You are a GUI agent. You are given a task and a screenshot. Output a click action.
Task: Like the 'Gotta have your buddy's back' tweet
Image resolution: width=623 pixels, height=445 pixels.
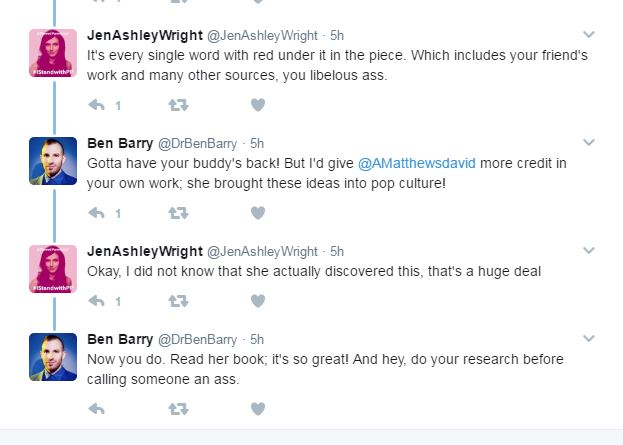(257, 212)
